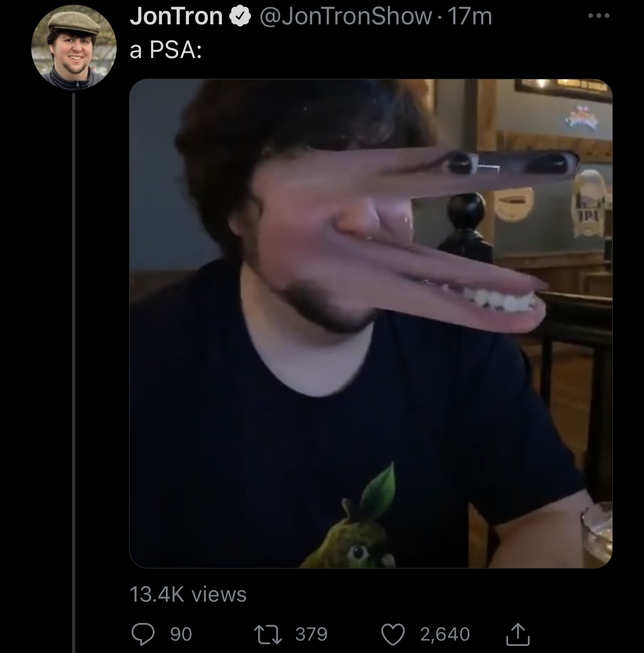
Task: Tap the 90 replies count
Action: (x=181, y=634)
